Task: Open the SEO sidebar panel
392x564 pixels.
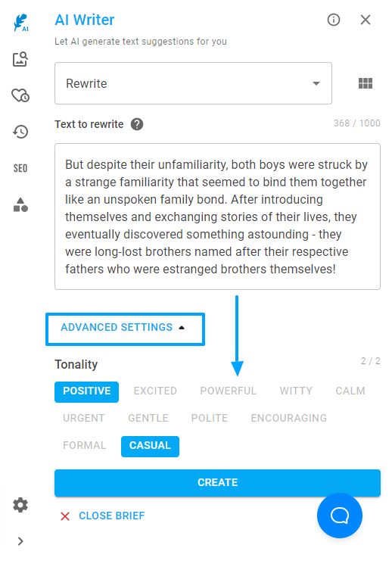Action: 20,168
